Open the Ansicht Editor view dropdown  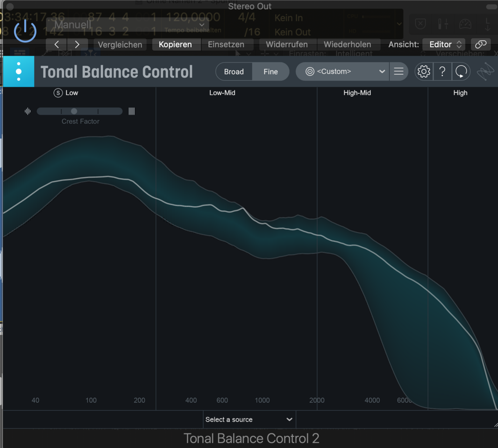click(444, 44)
